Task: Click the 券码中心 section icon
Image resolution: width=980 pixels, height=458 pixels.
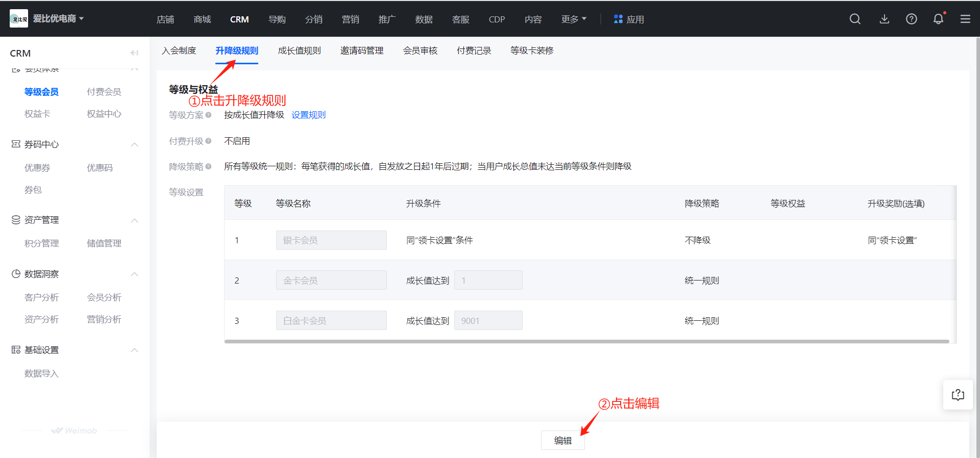Action: pos(16,144)
